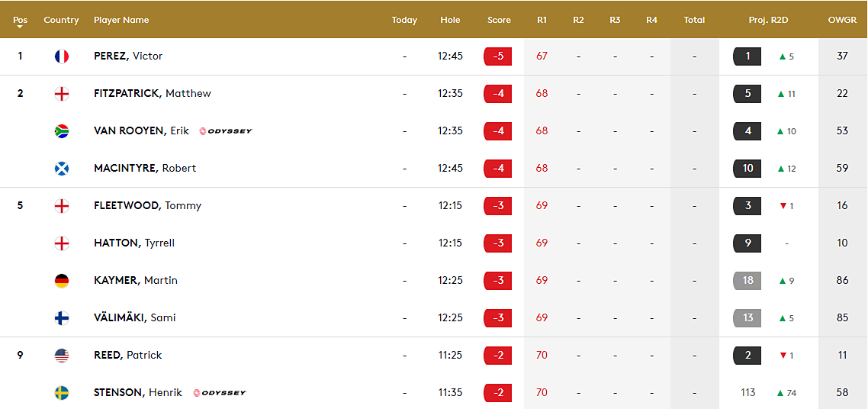Click the South African flag icon
This screenshot has height=409, width=868.
(62, 131)
